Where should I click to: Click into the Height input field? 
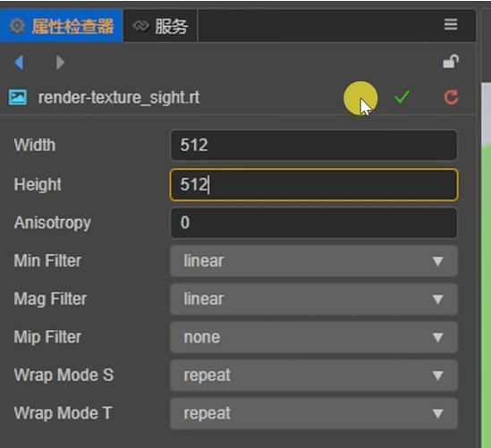point(314,184)
